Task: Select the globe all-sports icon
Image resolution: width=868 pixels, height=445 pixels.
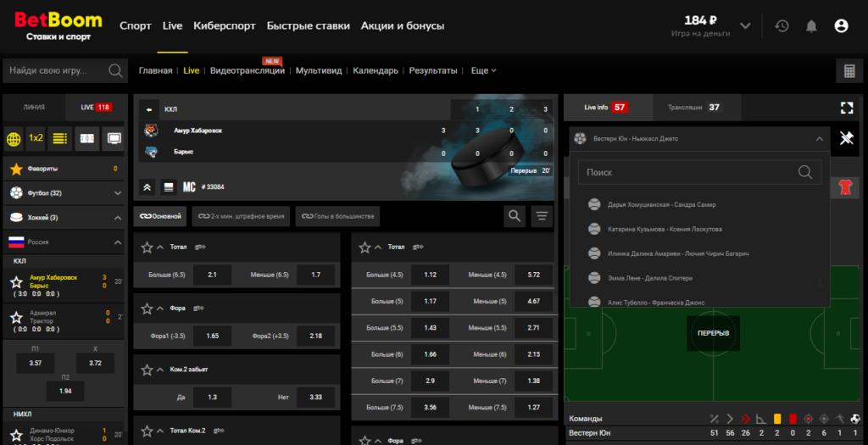Action: 14,138
